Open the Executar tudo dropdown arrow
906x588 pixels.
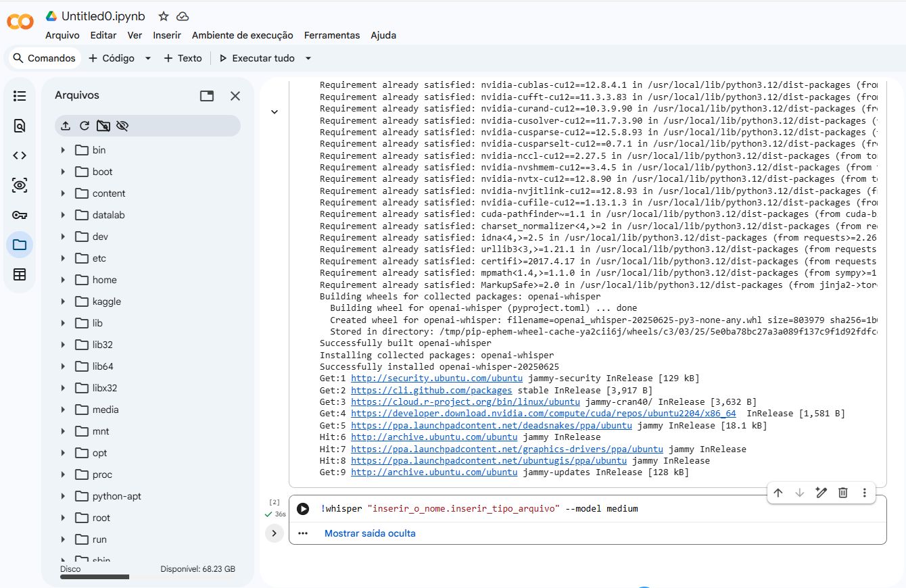click(x=308, y=58)
